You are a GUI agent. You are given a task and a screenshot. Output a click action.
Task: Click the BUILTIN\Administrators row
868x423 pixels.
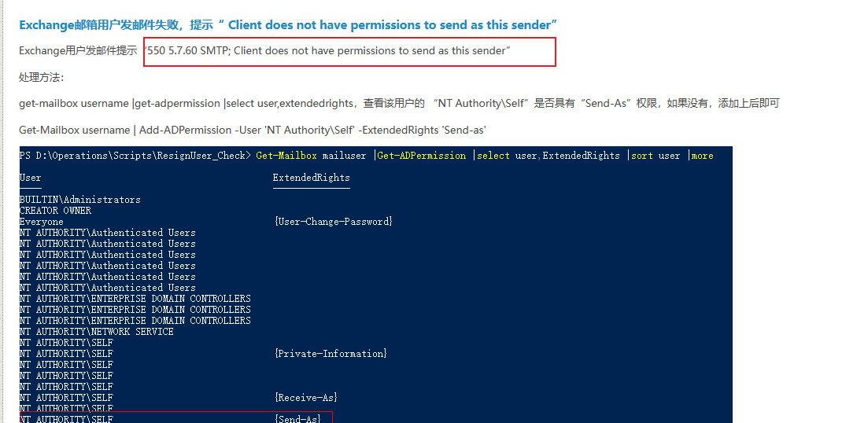[79, 200]
